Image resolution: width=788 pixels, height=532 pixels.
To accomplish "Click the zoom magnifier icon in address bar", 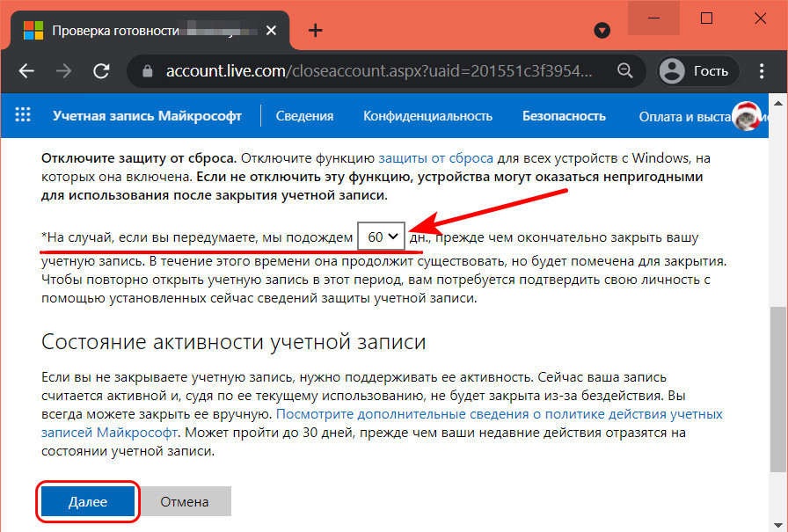I will (x=624, y=71).
